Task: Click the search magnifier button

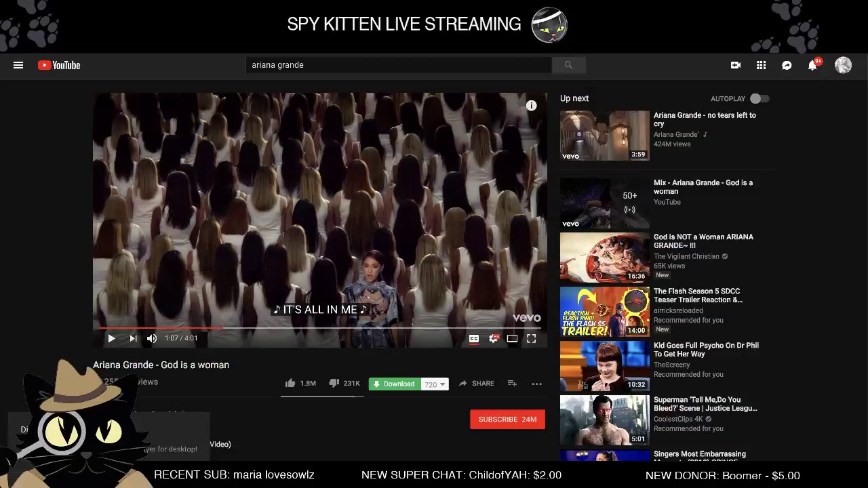Action: (x=568, y=65)
